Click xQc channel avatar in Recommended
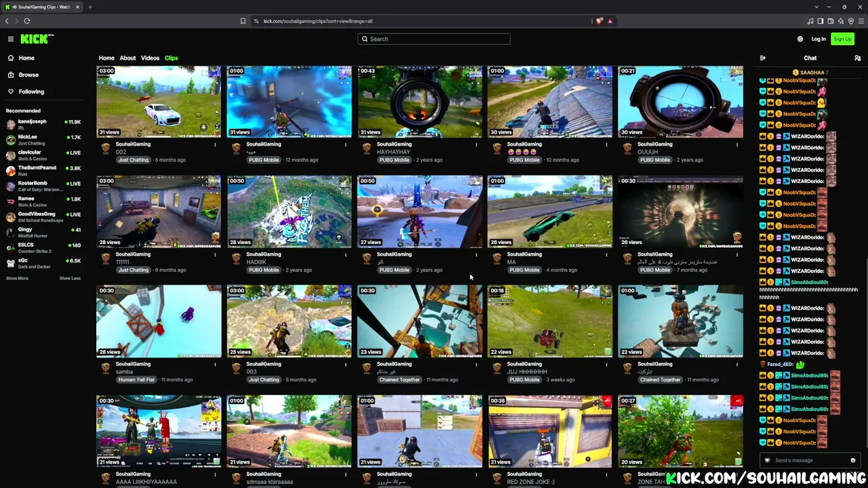The height and width of the screenshot is (488, 868). [x=11, y=263]
